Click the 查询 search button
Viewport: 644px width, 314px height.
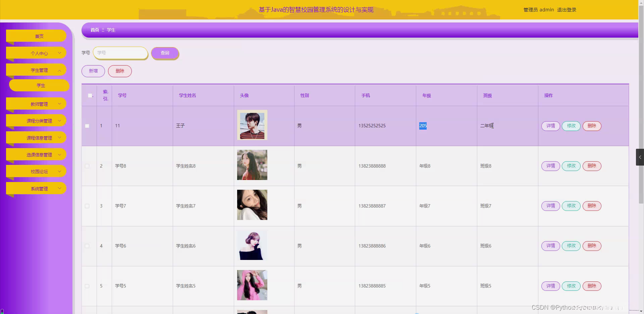click(x=165, y=53)
